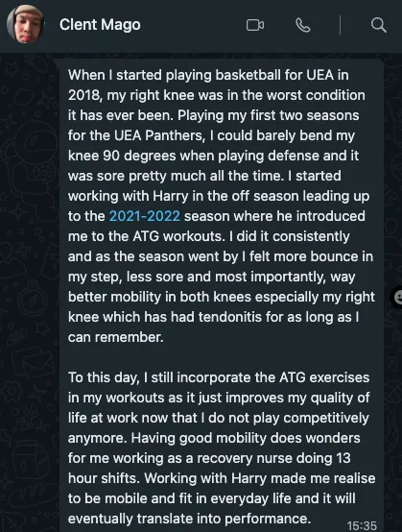Click the empty header area beside the contact name
402x532 pixels.
(x=192, y=25)
